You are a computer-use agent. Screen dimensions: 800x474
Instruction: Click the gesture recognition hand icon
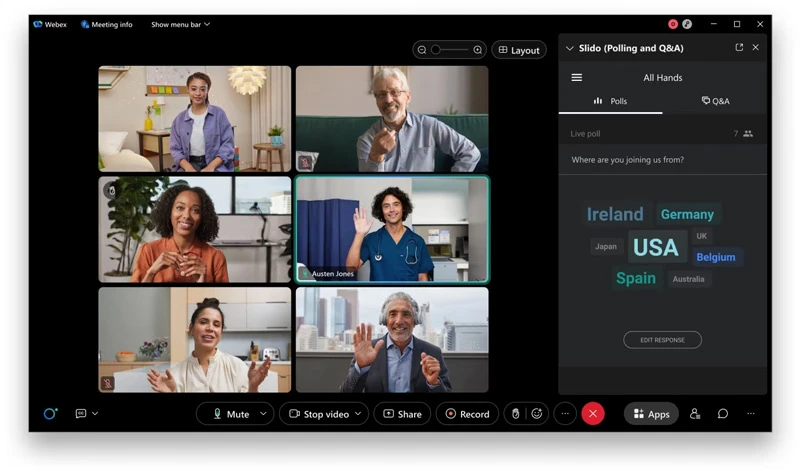click(516, 414)
